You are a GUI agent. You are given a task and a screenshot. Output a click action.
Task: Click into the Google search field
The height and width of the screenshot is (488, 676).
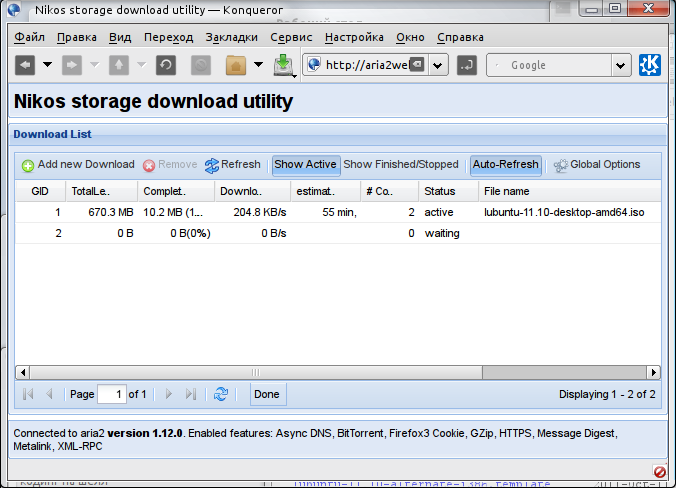coord(549,65)
